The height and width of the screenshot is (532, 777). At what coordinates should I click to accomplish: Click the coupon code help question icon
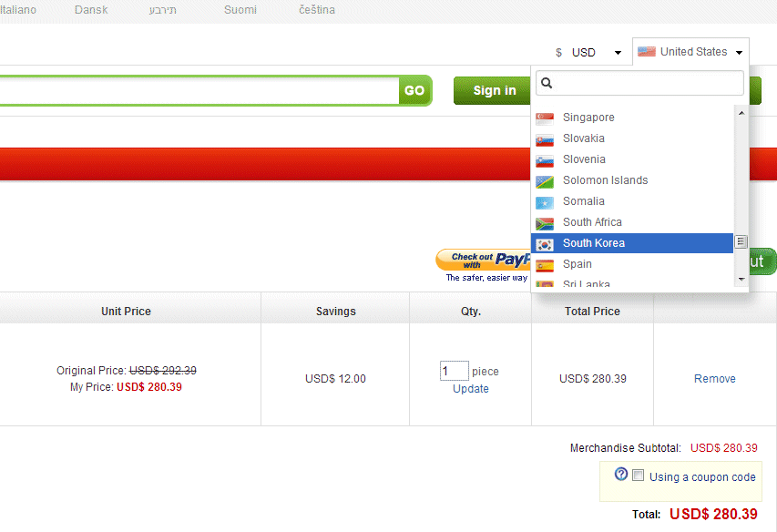(621, 475)
